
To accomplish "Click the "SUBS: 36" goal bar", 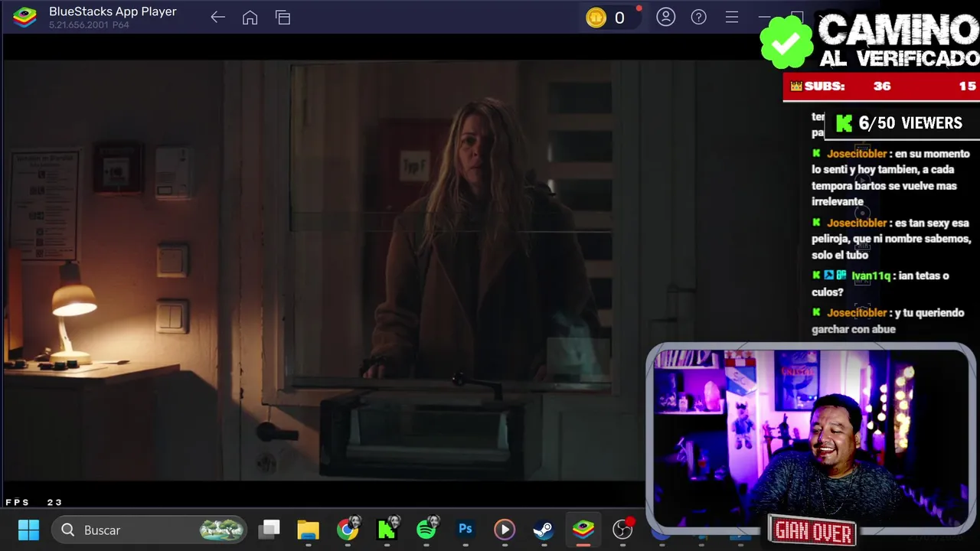I will coord(881,86).
